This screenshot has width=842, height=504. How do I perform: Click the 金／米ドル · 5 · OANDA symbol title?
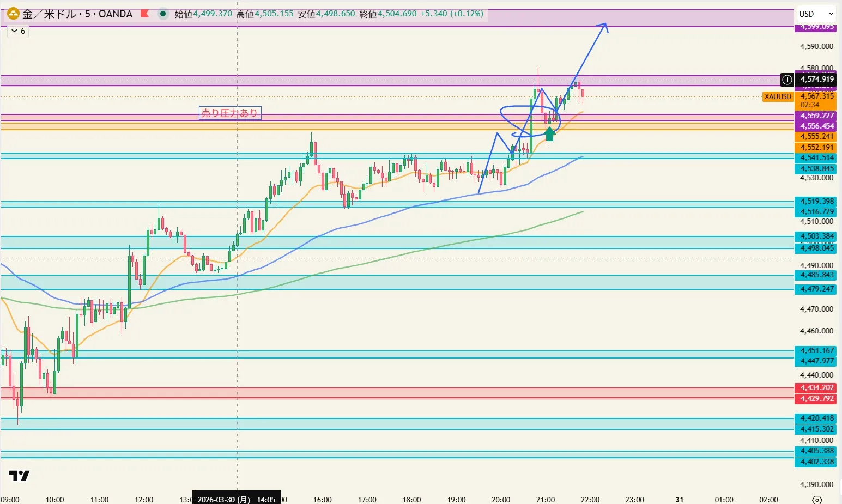pos(77,14)
